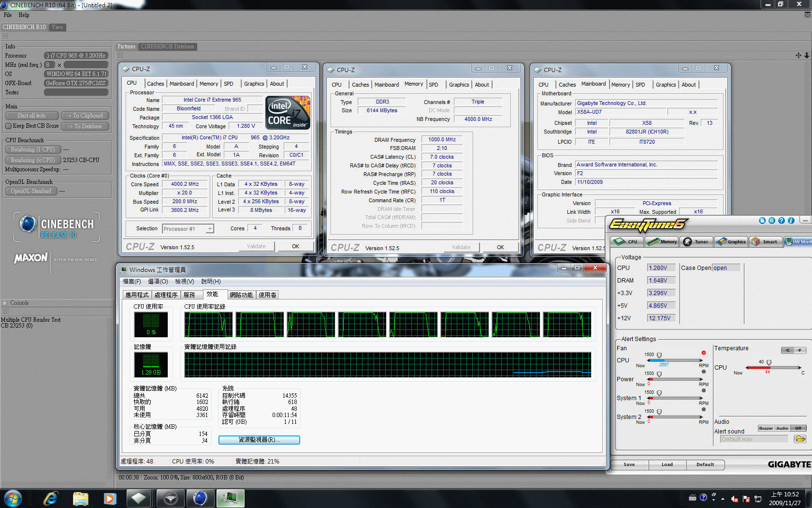The height and width of the screenshot is (508, 812).
Task: Click the EasyTune6 info icon
Action: pos(791,221)
